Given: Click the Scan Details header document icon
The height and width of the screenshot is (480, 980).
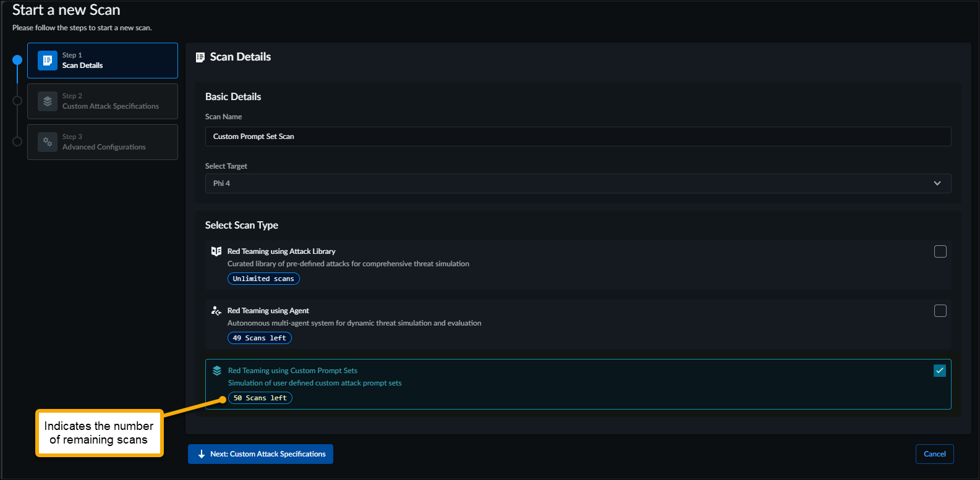Looking at the screenshot, I should coord(200,57).
